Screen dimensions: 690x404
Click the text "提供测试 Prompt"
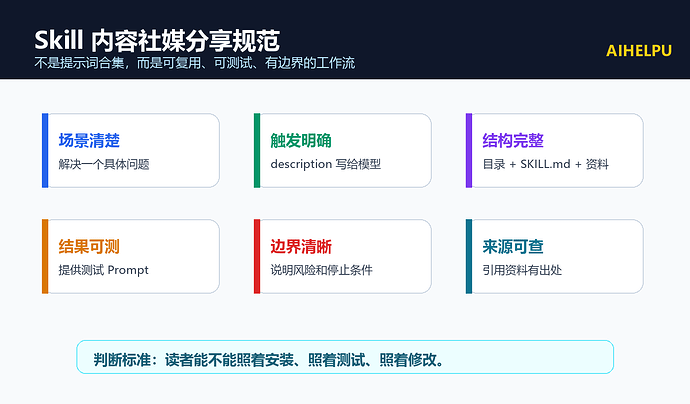tap(104, 270)
